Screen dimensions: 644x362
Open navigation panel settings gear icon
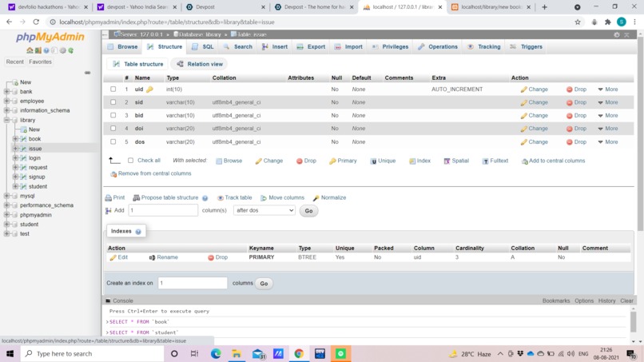pyautogui.click(x=62, y=50)
